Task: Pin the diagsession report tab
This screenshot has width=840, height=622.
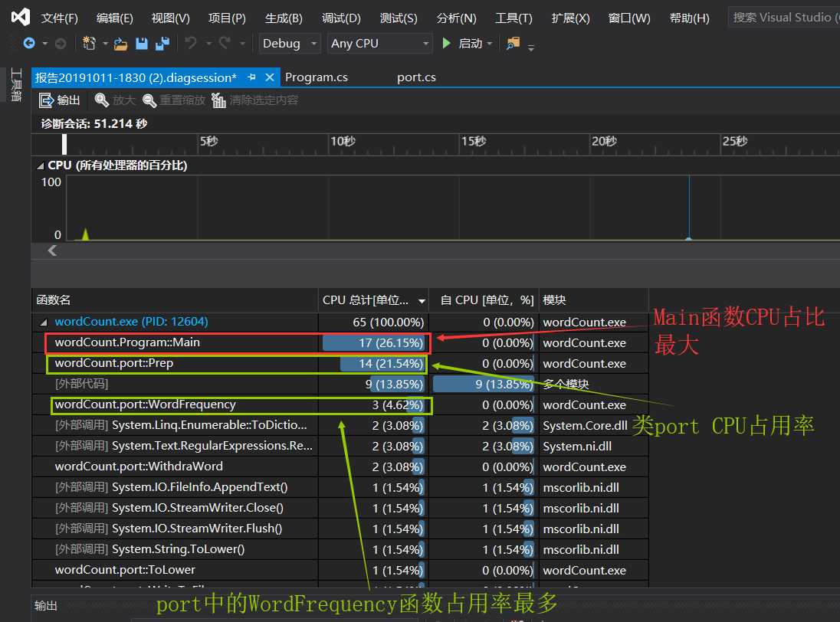Action: point(252,77)
